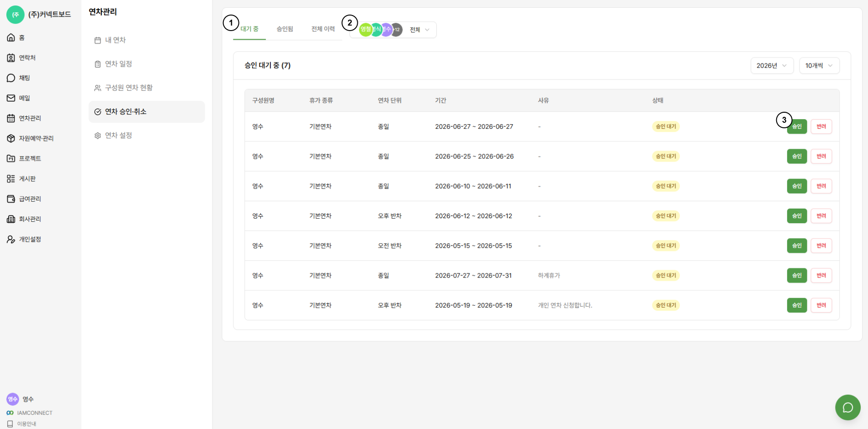Open the 급여관리 payroll icon
Image resolution: width=868 pixels, height=429 pixels.
[11, 199]
